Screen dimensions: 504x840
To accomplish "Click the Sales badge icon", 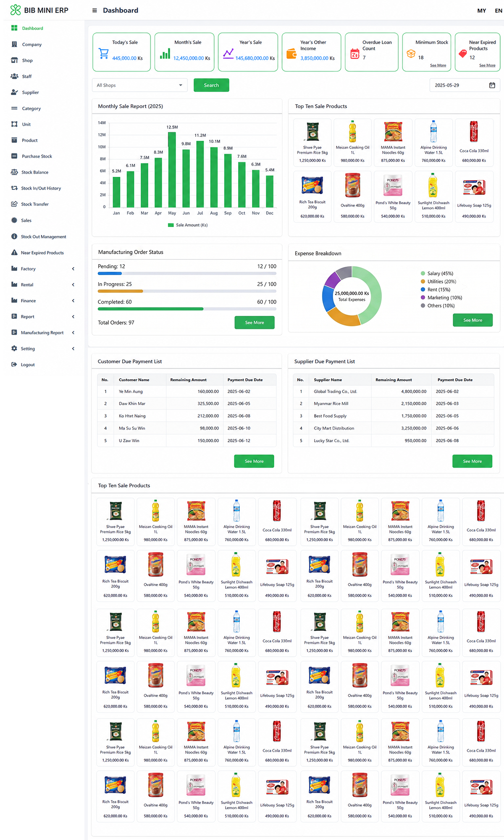I will (14, 220).
